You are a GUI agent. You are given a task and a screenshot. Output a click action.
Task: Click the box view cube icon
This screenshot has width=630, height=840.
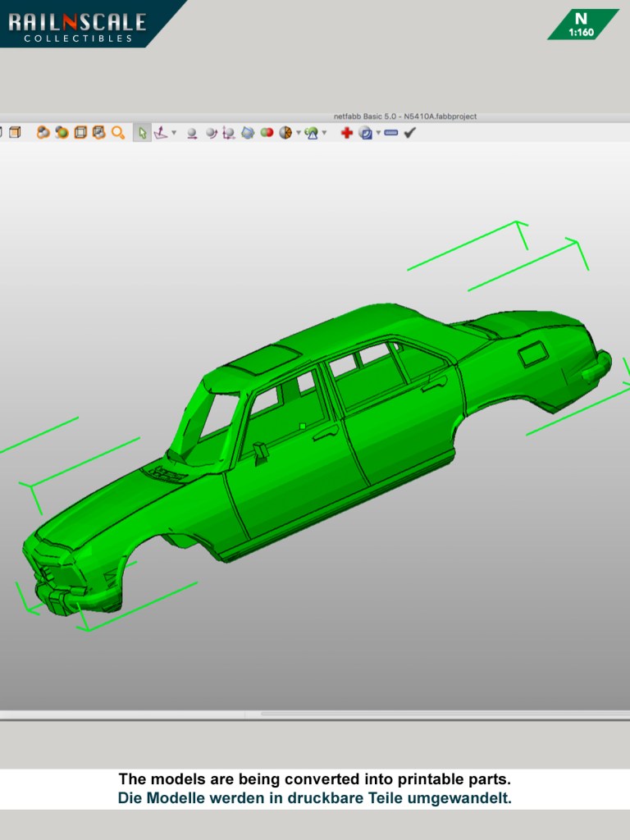(15, 132)
